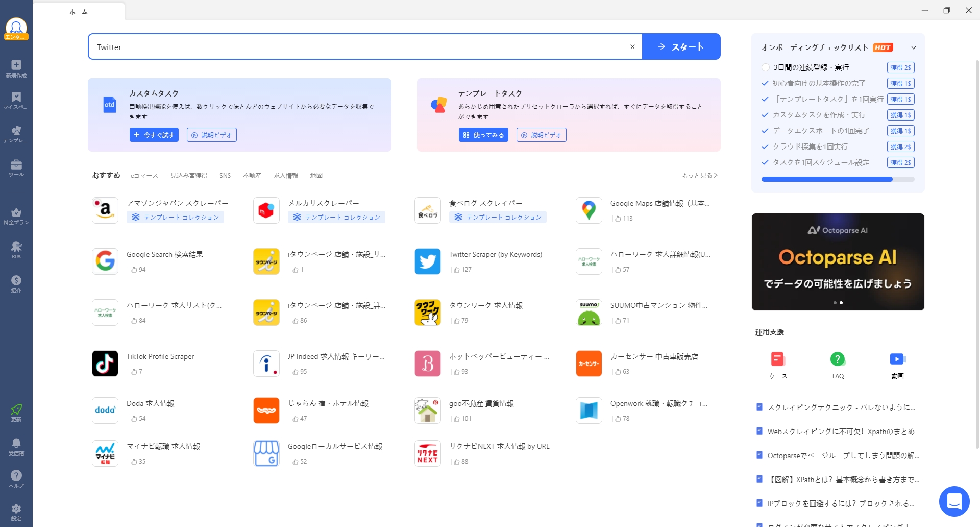This screenshot has height=527, width=980.
Task: Select the 求人情報 category tab
Action: [286, 175]
